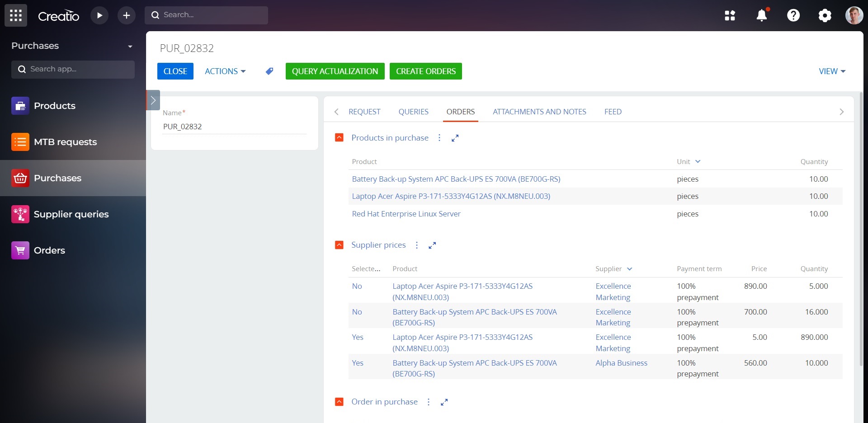The image size is (868, 423).
Task: Open Battery Back-up System product link in Products list
Action: (456, 179)
